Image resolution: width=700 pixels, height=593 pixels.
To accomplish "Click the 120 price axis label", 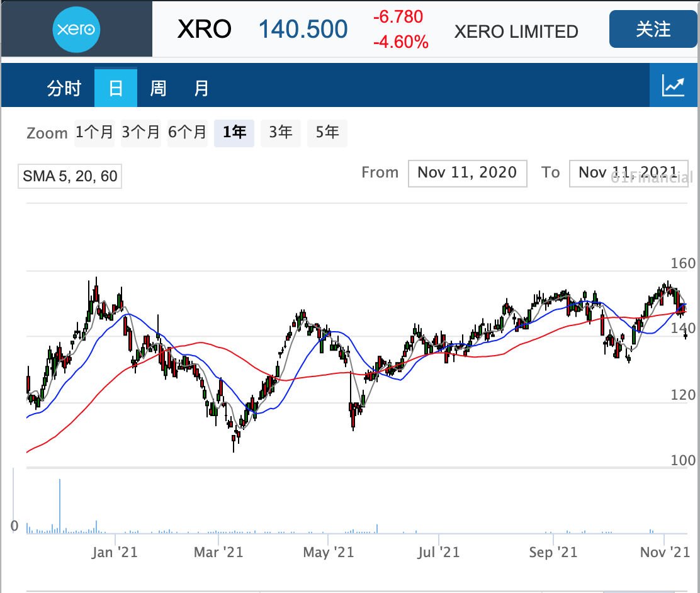I will pos(683,395).
